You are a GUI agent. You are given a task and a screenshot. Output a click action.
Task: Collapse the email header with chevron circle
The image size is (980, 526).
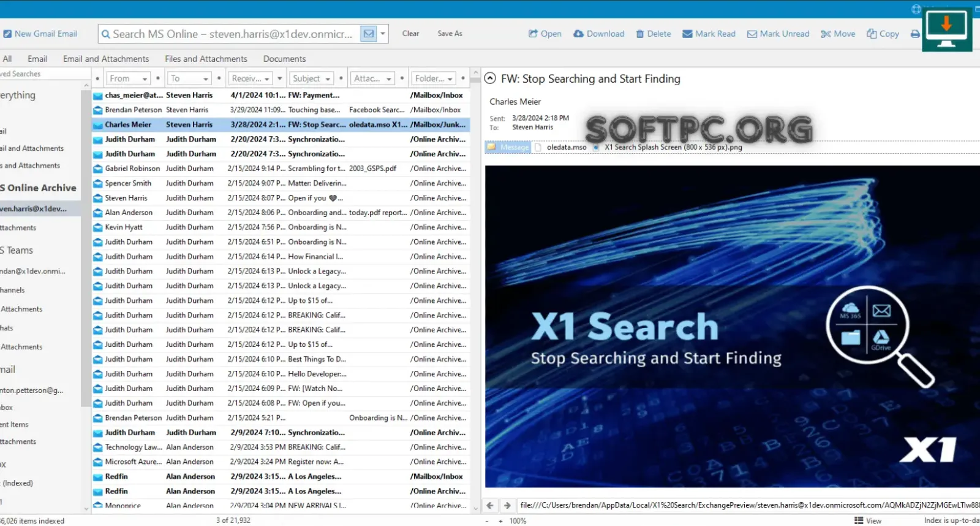click(490, 78)
